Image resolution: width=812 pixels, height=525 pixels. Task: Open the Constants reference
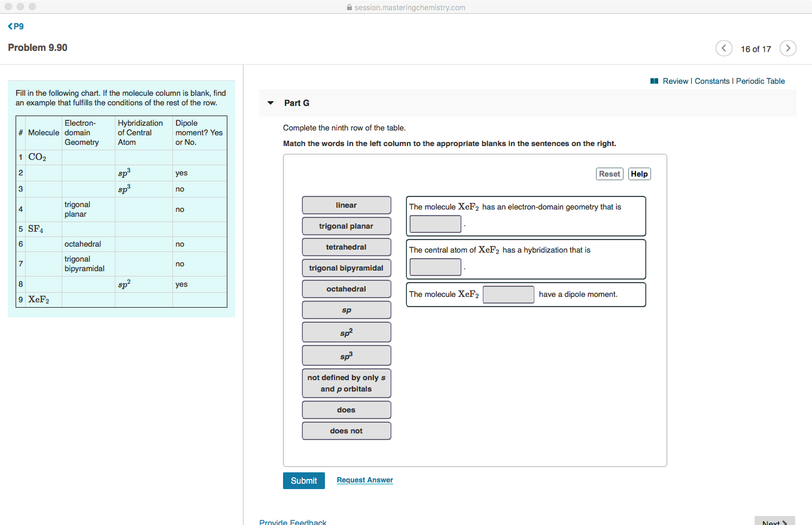713,81
